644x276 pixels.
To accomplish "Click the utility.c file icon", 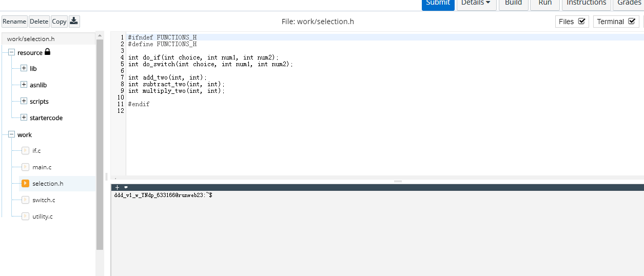I will coord(25,216).
